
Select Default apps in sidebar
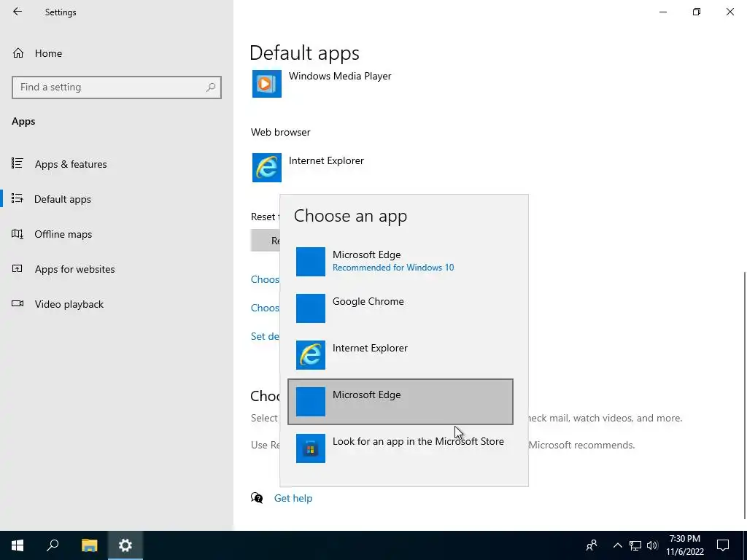[117, 199]
